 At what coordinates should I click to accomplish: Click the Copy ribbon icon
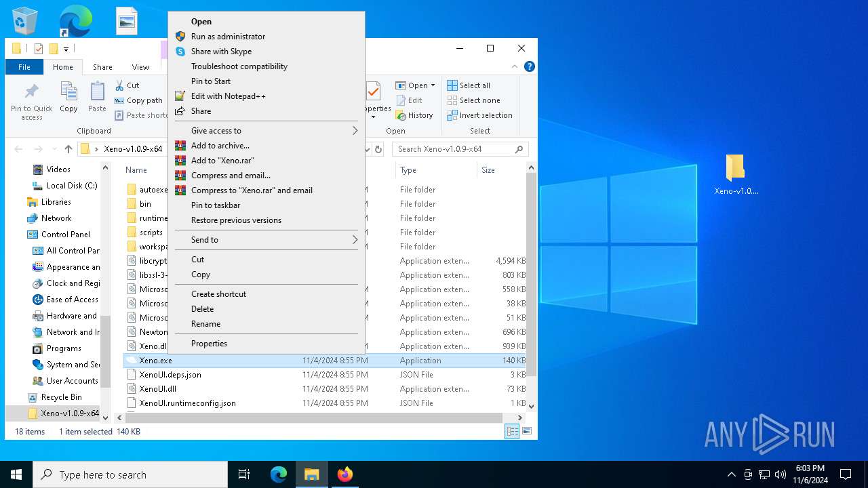coord(68,97)
